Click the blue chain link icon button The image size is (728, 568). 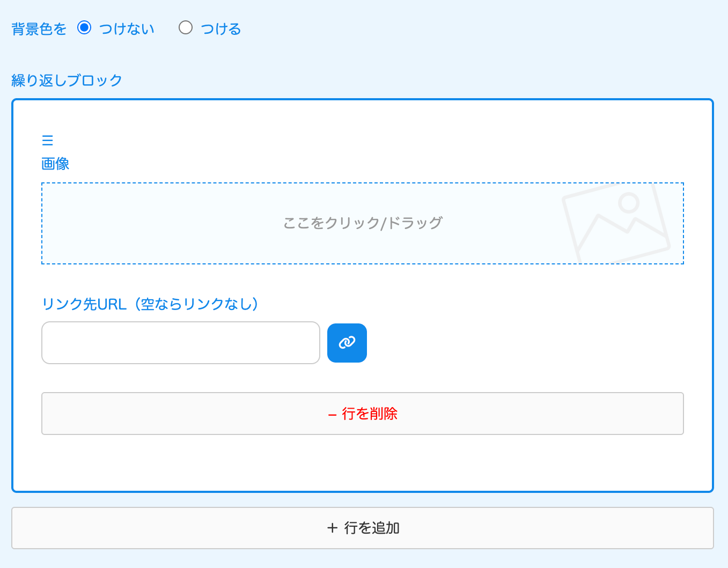(x=347, y=343)
